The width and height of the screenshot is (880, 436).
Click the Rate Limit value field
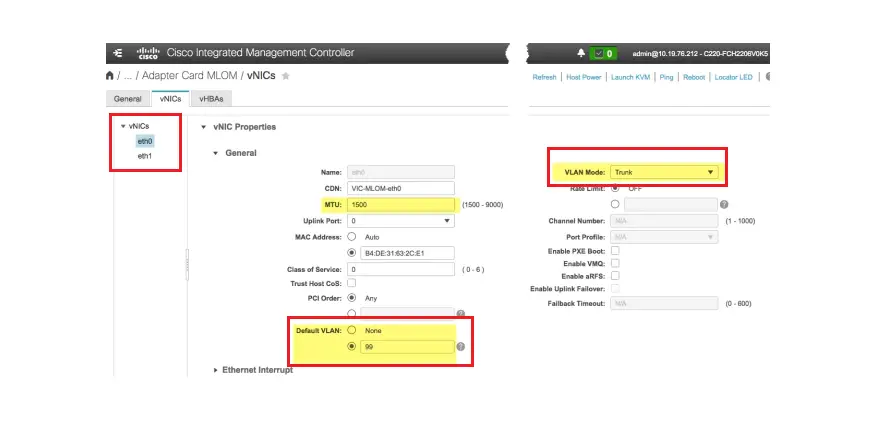pyautogui.click(x=671, y=205)
